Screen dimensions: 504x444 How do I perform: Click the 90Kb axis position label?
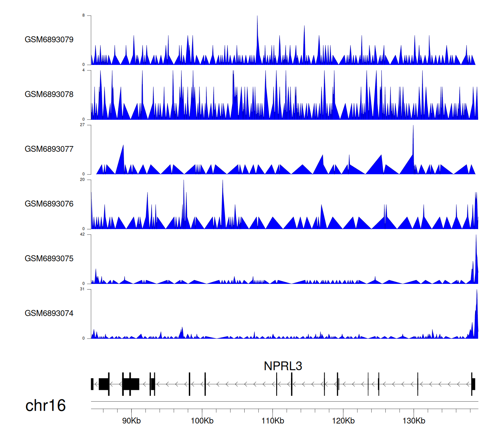click(131, 421)
